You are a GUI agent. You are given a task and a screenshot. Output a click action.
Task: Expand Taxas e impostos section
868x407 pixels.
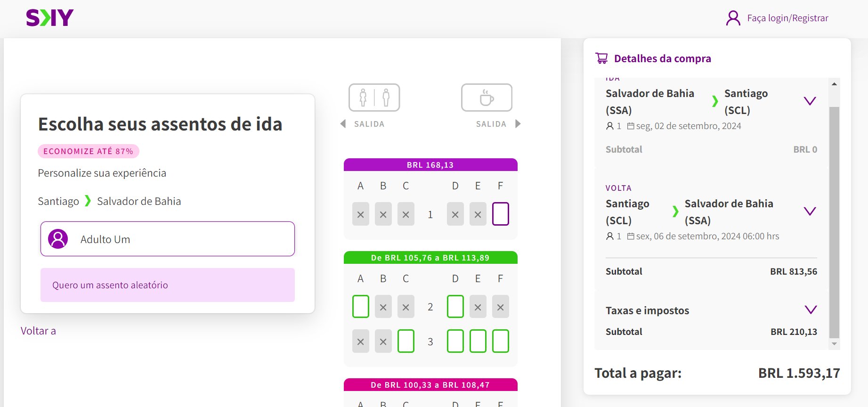pos(810,309)
